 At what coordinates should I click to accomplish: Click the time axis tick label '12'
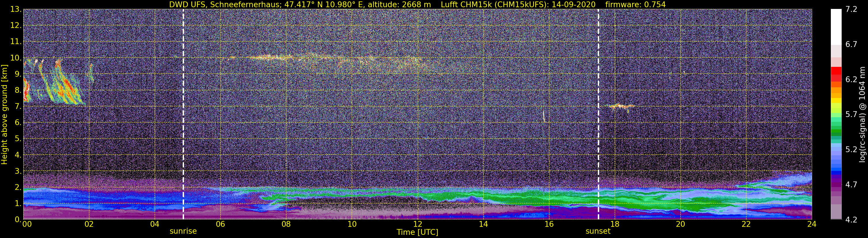(x=417, y=224)
